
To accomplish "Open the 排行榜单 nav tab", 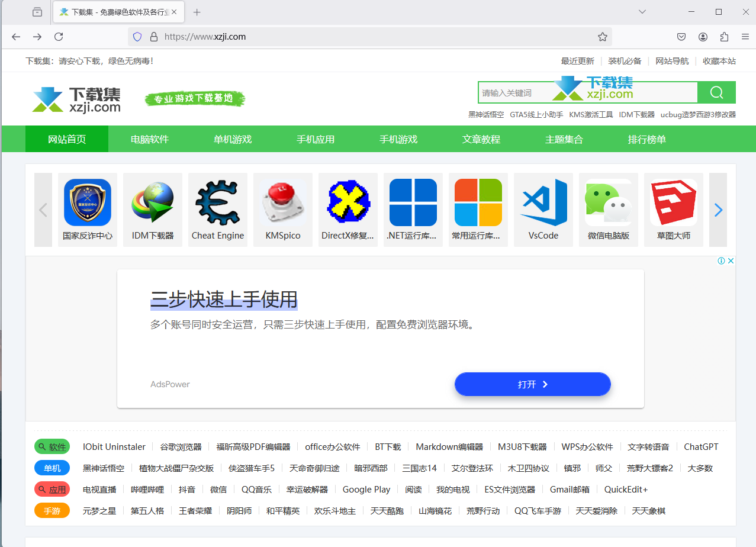I will pos(647,139).
